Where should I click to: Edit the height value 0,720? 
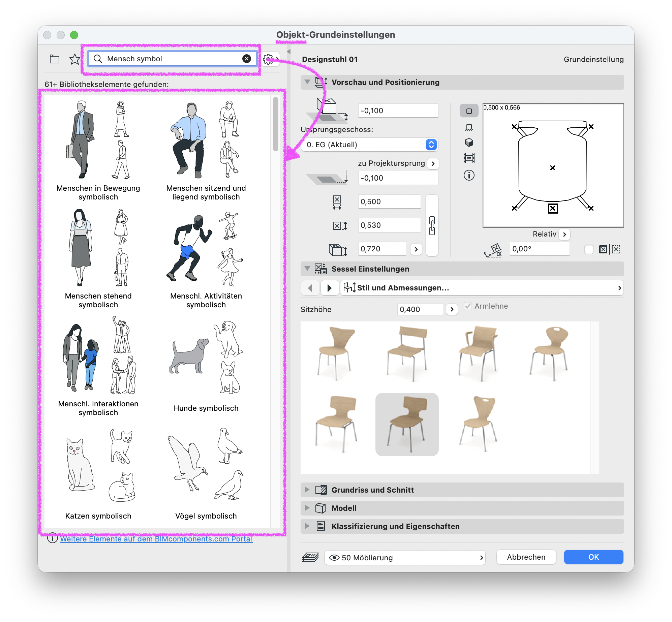(382, 249)
